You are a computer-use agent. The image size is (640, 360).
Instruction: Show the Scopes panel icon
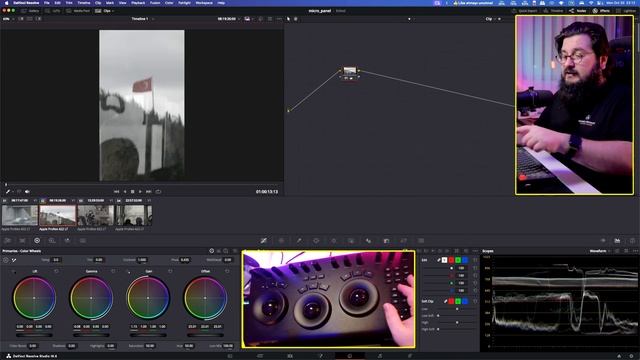(617, 241)
